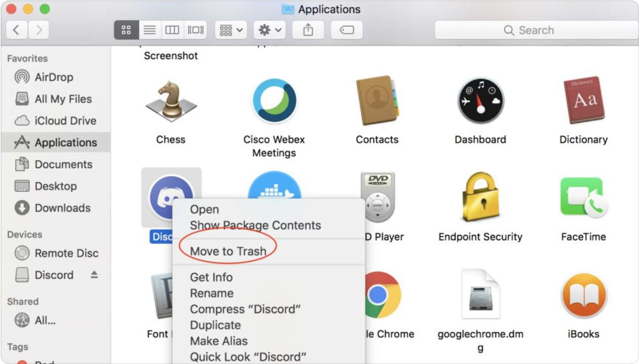The width and height of the screenshot is (639, 364).
Task: Select the Contacts app icon
Action: [x=378, y=101]
